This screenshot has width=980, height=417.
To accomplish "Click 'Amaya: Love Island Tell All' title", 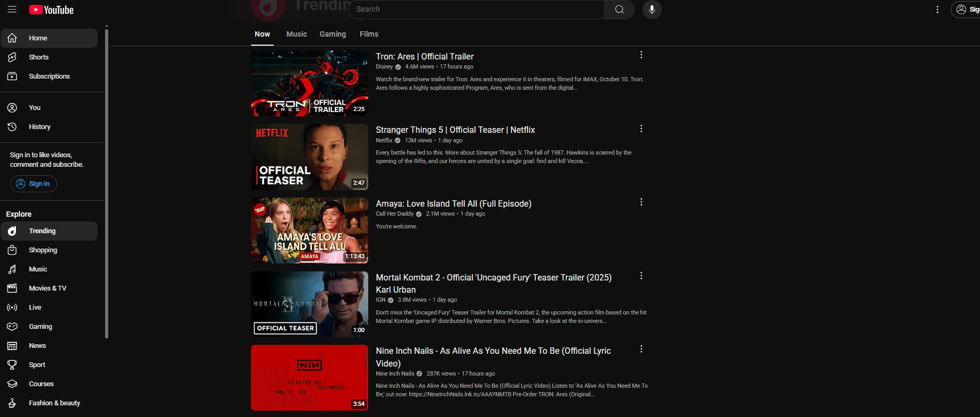I will click(454, 203).
